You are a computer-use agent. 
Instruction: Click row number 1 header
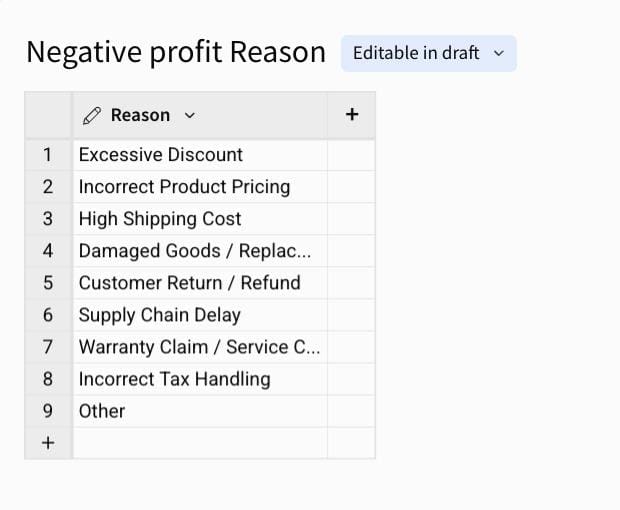(48, 155)
